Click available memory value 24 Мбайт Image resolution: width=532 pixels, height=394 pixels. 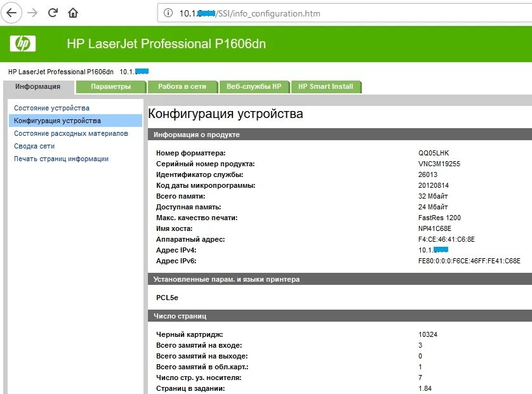433,207
